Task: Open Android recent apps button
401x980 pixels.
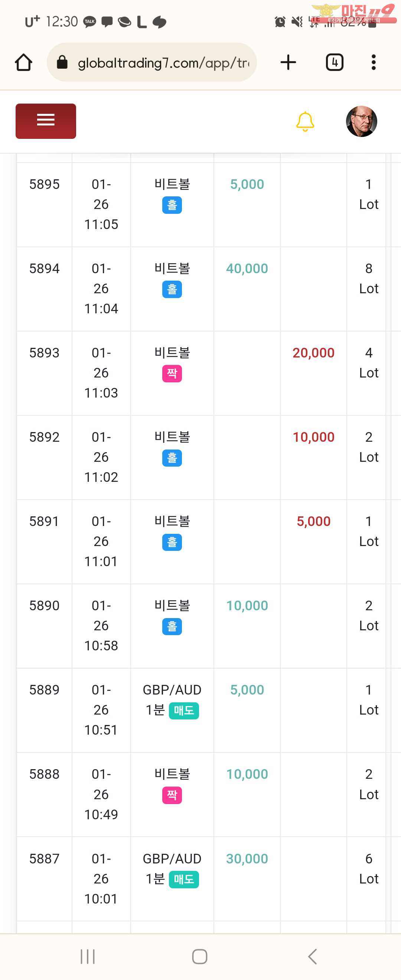Action: [88, 956]
